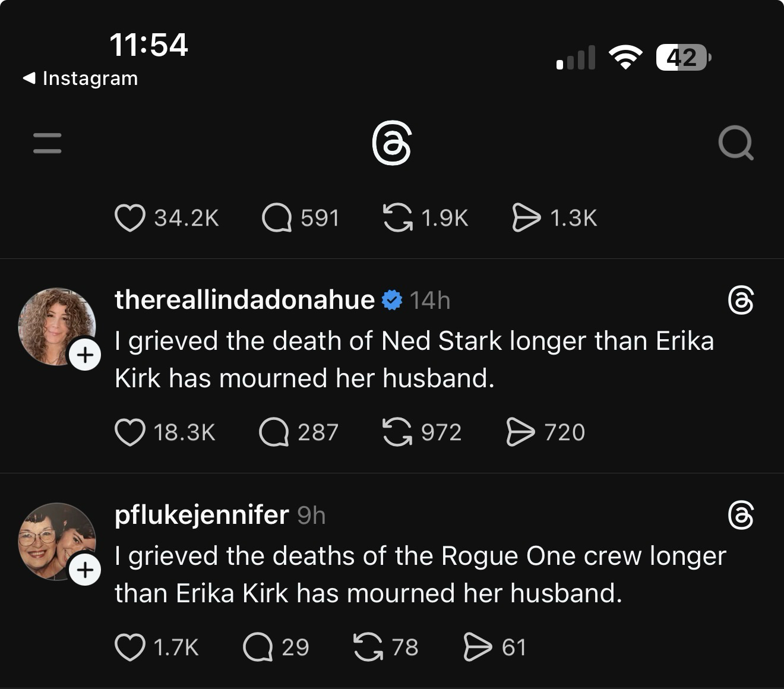The height and width of the screenshot is (689, 784).
Task: Repost pflukejennifer's post with 78 reposts
Action: tap(368, 647)
